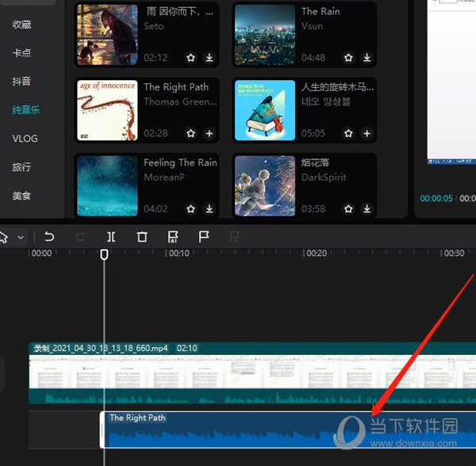Open the pointer tool dropdown arrow

point(21,236)
